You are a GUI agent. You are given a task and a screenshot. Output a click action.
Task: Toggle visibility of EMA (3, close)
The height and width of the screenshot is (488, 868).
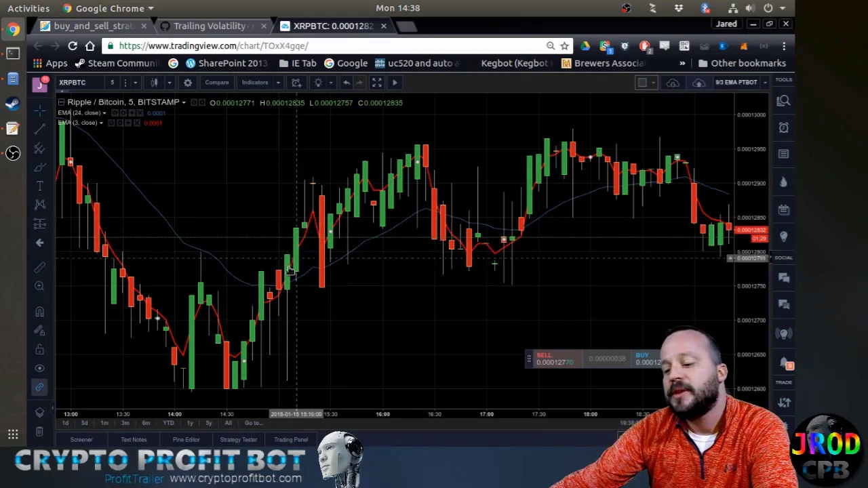[113, 123]
